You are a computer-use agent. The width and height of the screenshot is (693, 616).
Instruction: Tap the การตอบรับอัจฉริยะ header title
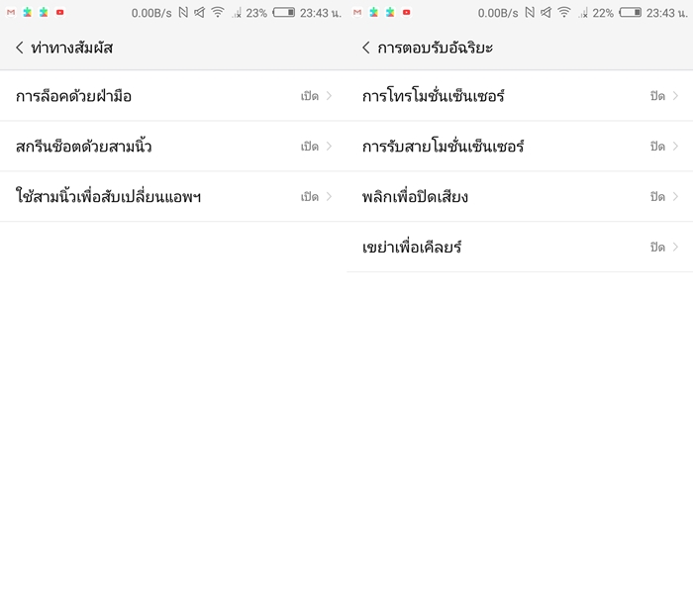pos(435,48)
